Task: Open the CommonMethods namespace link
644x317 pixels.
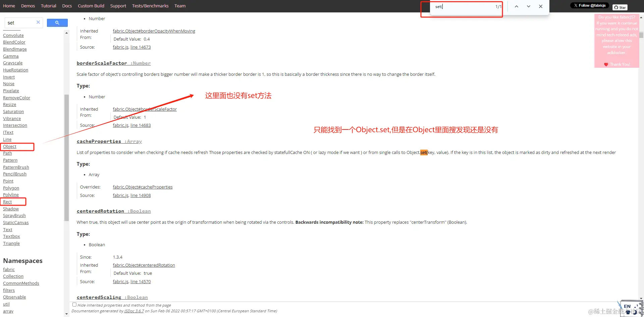Action: click(21, 283)
